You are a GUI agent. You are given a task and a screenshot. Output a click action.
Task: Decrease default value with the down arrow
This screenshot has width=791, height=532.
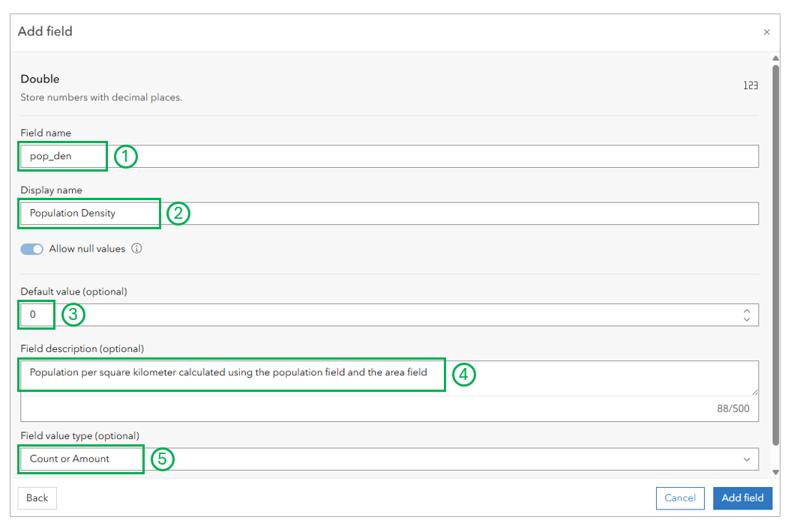[x=747, y=319]
